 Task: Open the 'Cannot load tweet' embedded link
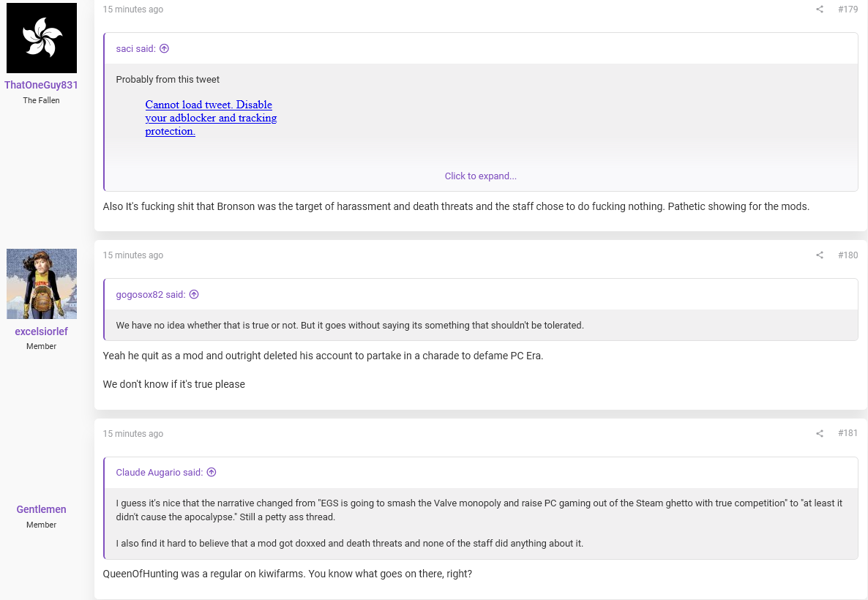211,118
